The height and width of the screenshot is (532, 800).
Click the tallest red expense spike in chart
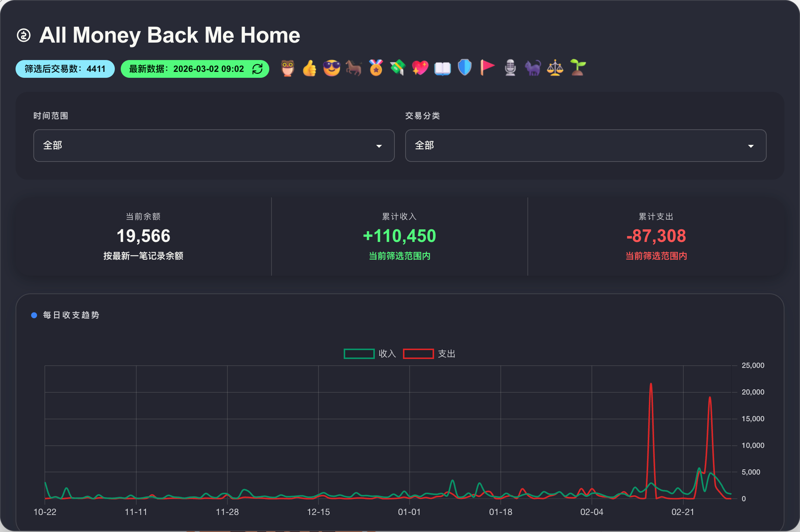point(651,385)
